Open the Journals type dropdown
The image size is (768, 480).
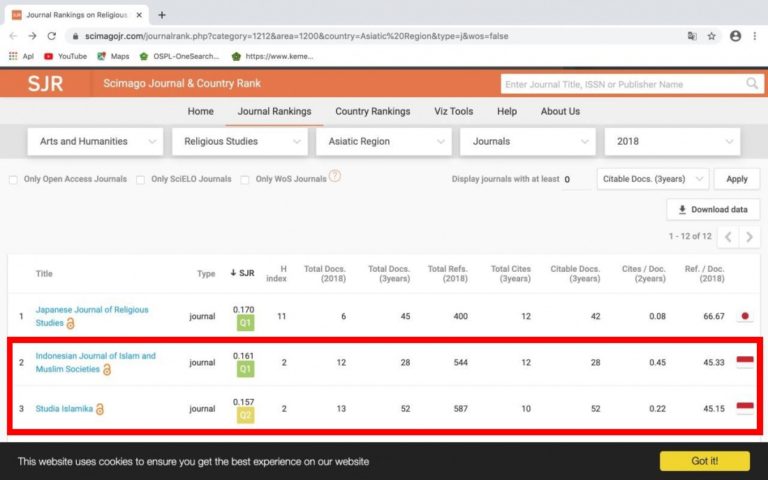click(528, 142)
